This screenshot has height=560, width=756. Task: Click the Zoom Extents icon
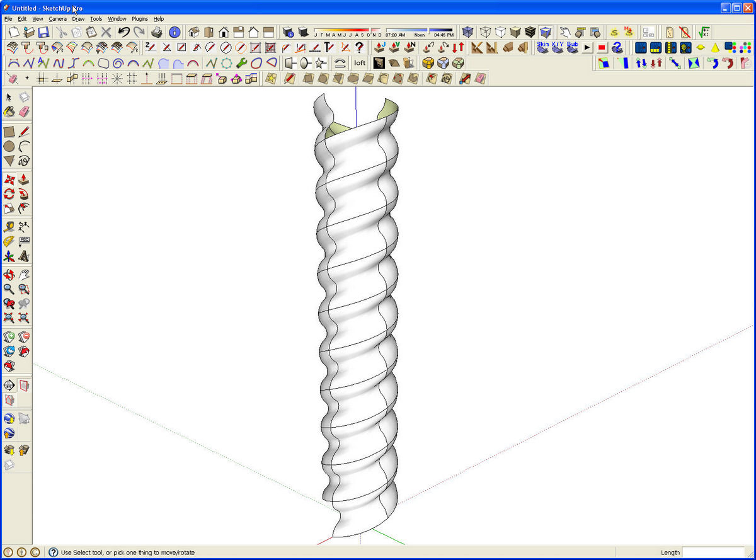point(9,317)
